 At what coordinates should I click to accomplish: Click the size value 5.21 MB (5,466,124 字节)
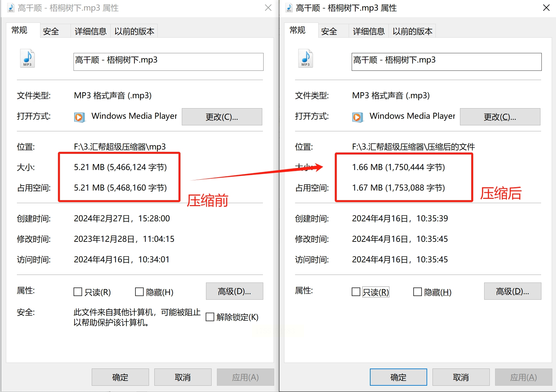120,167
